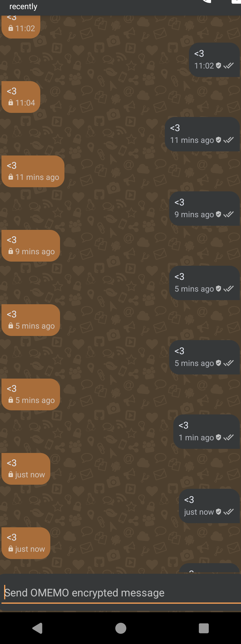
Task: Tap the double checkmark on the 1 min ago message
Action: pos(228,437)
